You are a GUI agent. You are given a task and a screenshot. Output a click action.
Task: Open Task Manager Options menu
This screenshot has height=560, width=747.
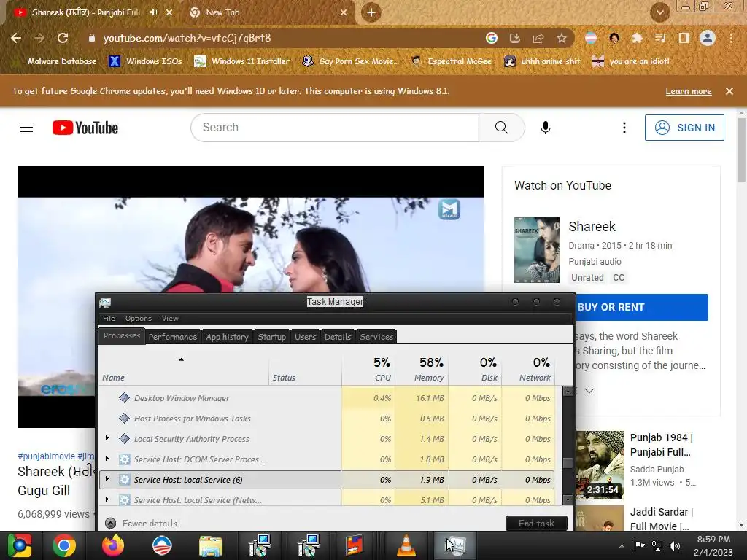(x=138, y=319)
